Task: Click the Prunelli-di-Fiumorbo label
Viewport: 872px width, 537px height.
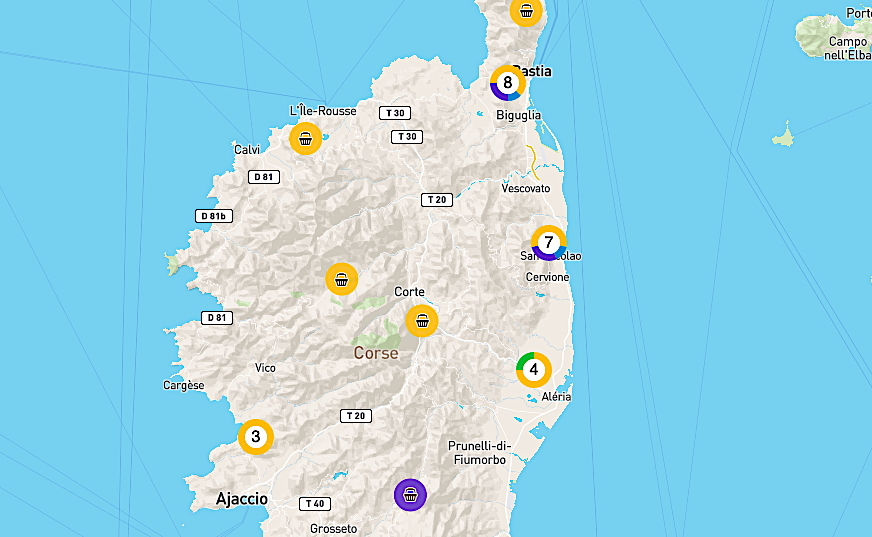Action: [x=480, y=452]
